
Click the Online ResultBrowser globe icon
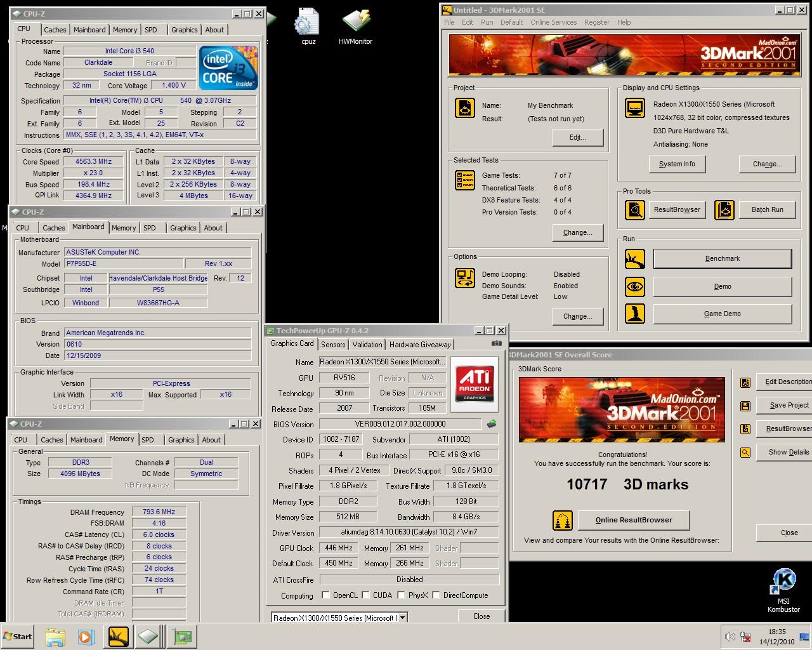(563, 521)
